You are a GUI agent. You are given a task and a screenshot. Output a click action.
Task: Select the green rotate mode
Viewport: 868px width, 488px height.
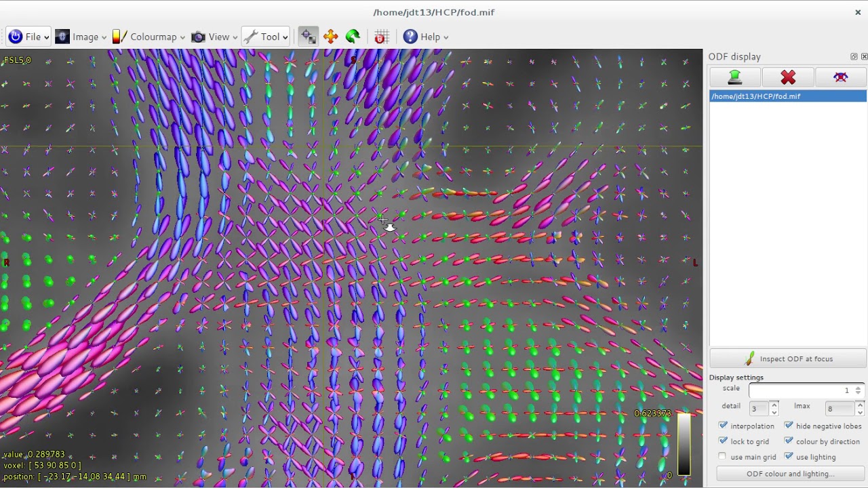click(353, 37)
